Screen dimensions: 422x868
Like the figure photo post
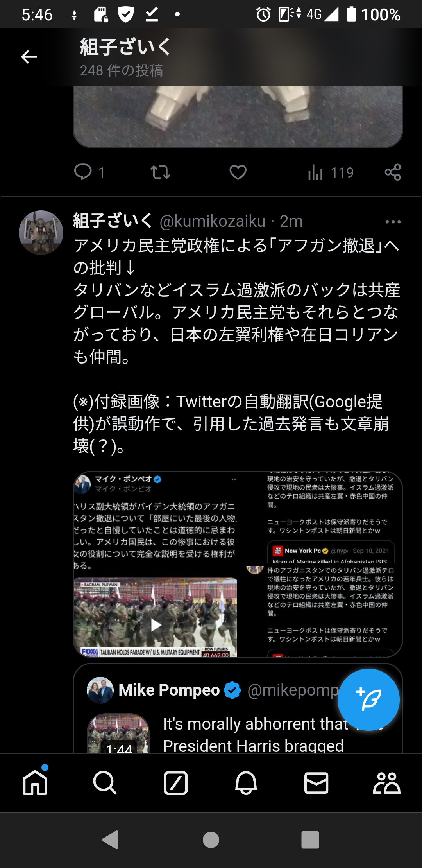[x=238, y=172]
